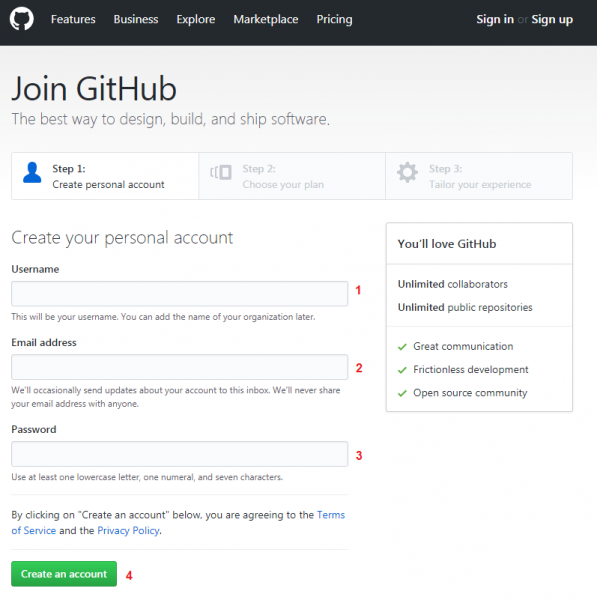Viewport: 597px width, 600px height.
Task: Select the Step 2 Choose your plan tab
Action: coord(292,176)
